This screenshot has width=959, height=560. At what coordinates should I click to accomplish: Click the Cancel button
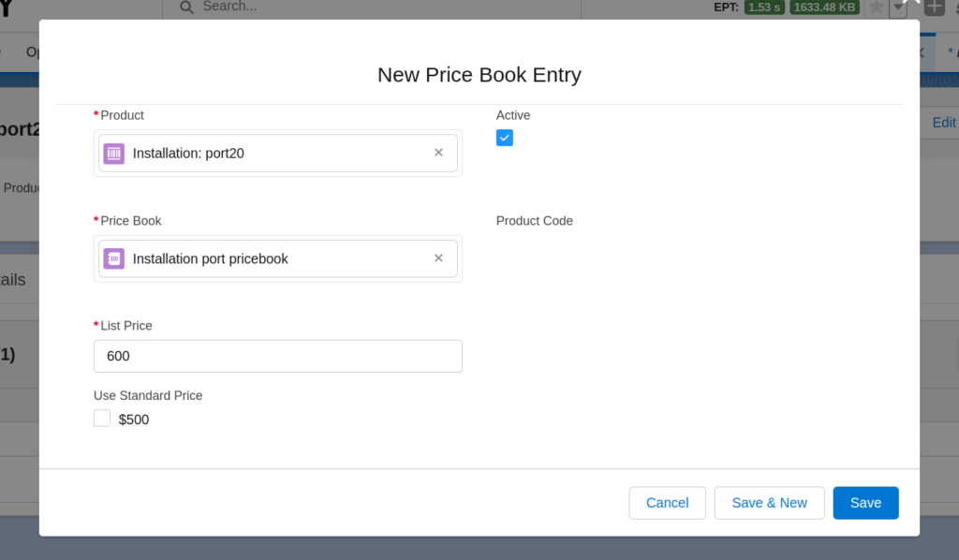[667, 503]
